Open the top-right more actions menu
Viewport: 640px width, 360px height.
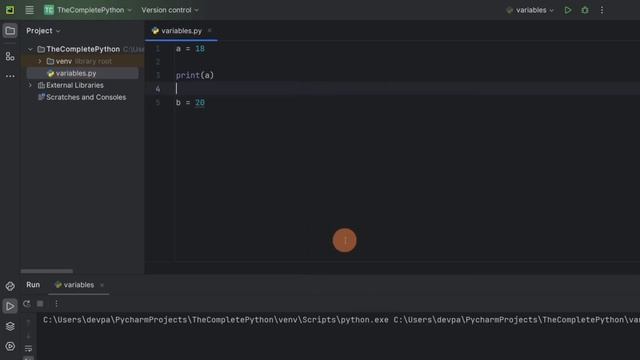coord(602,10)
